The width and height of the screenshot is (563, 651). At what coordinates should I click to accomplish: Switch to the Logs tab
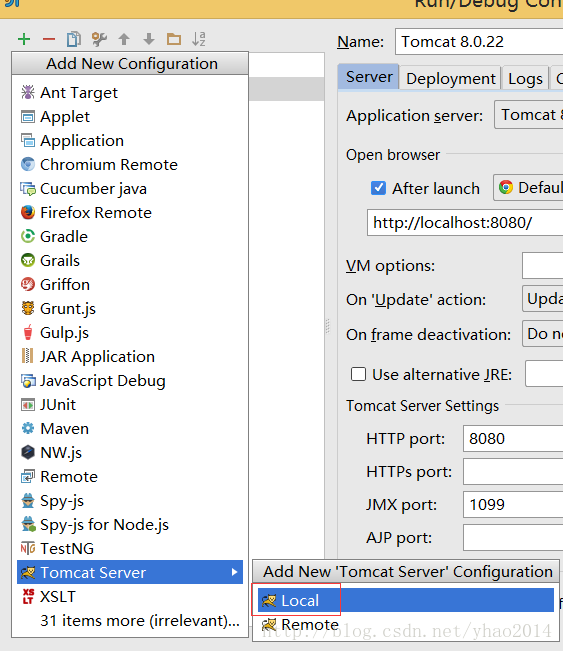point(525,78)
